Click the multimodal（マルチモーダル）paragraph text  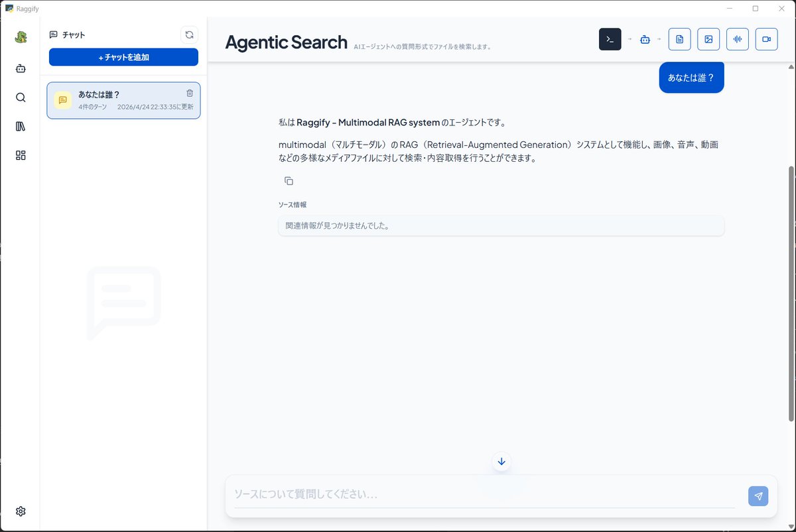coord(499,152)
